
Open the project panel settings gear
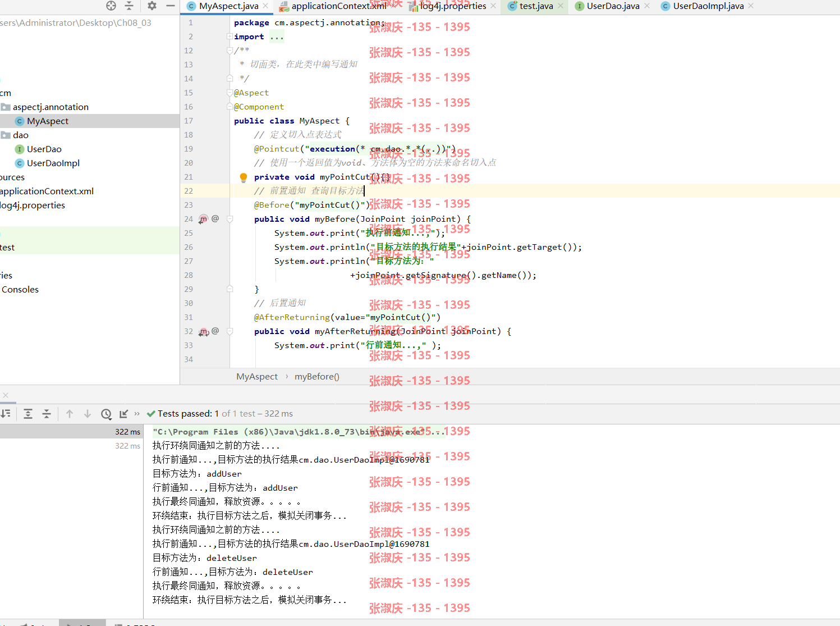click(152, 6)
